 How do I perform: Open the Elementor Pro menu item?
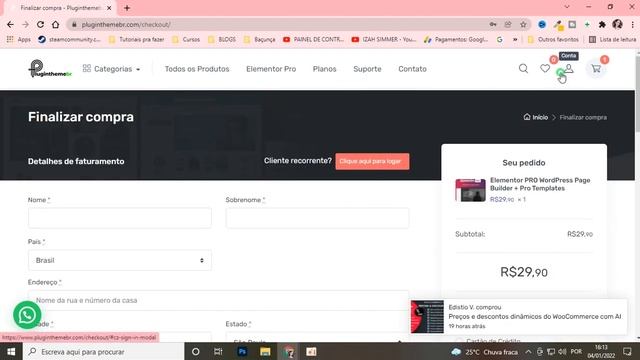271,69
